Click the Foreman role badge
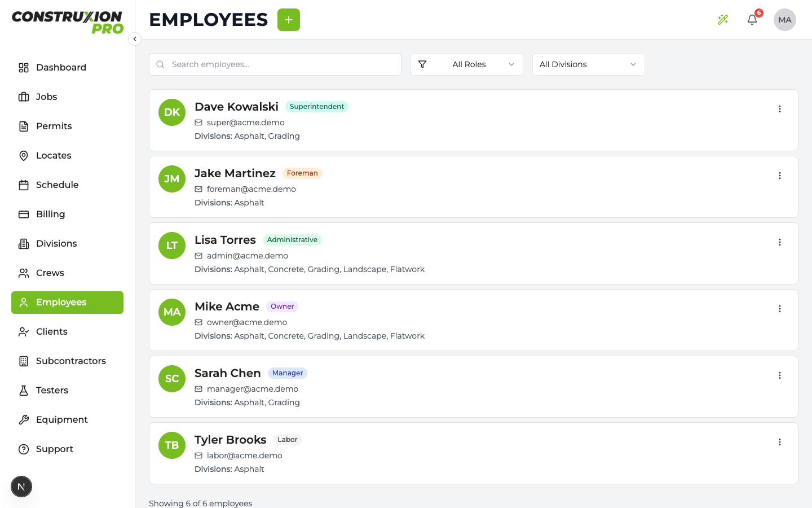 (x=302, y=173)
